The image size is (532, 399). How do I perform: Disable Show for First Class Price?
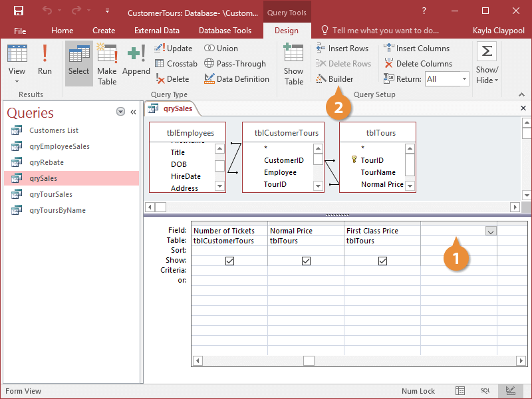point(382,261)
